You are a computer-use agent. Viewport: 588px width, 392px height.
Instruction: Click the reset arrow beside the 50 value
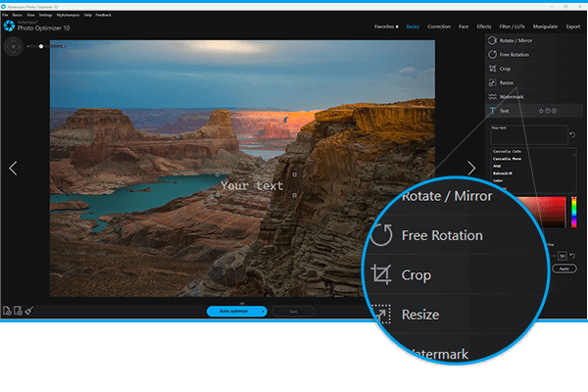pyautogui.click(x=572, y=256)
